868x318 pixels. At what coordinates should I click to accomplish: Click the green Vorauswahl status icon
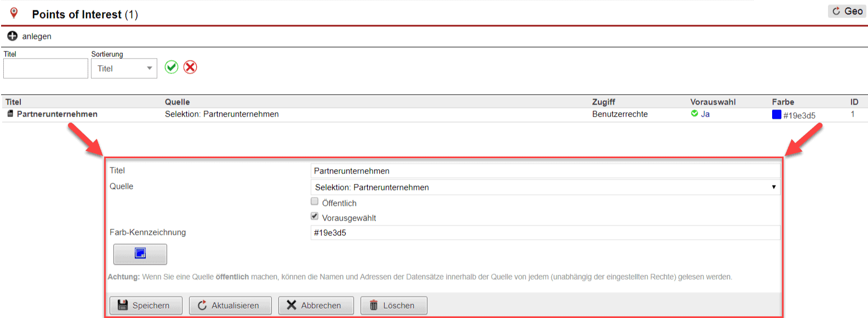(x=694, y=114)
